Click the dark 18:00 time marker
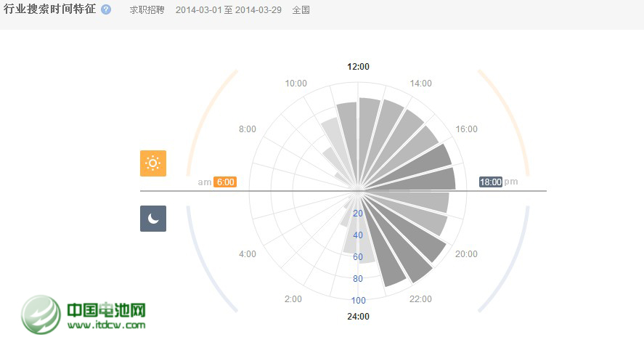 pyautogui.click(x=491, y=182)
